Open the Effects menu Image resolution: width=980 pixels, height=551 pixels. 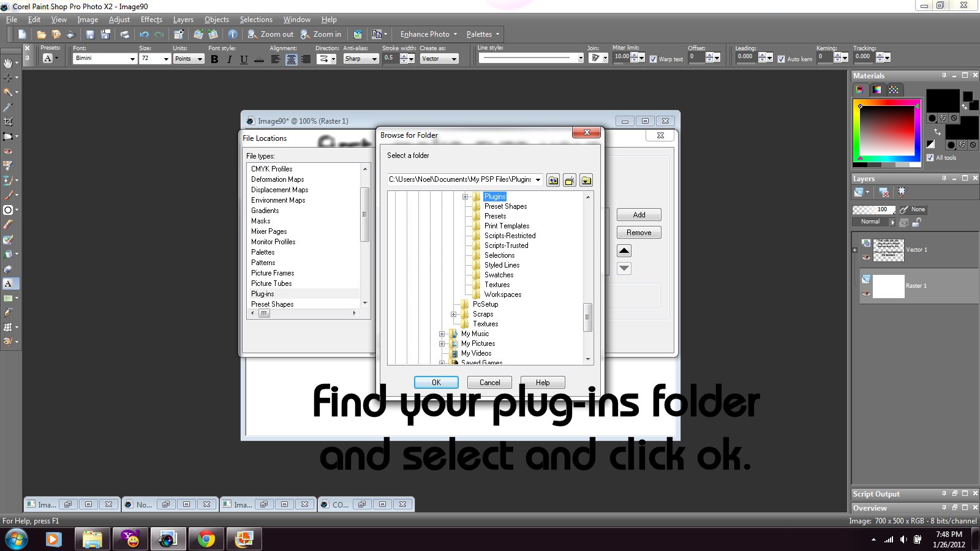(x=151, y=20)
